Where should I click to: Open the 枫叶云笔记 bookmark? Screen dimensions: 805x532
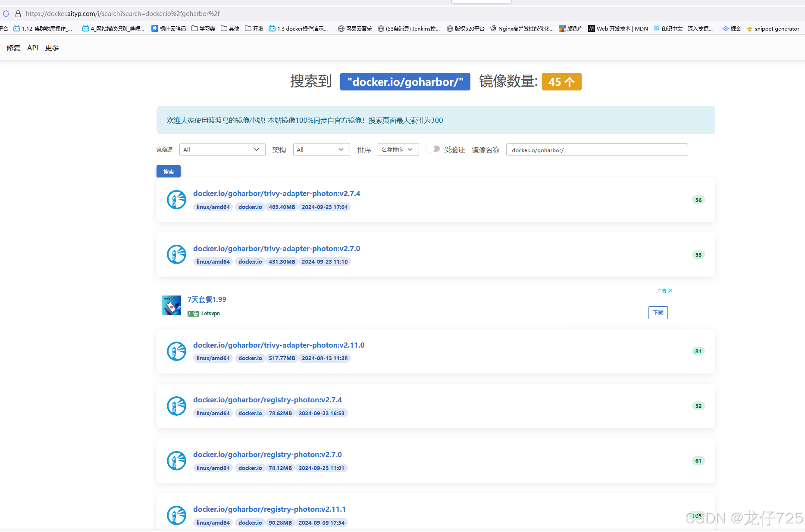coord(169,28)
